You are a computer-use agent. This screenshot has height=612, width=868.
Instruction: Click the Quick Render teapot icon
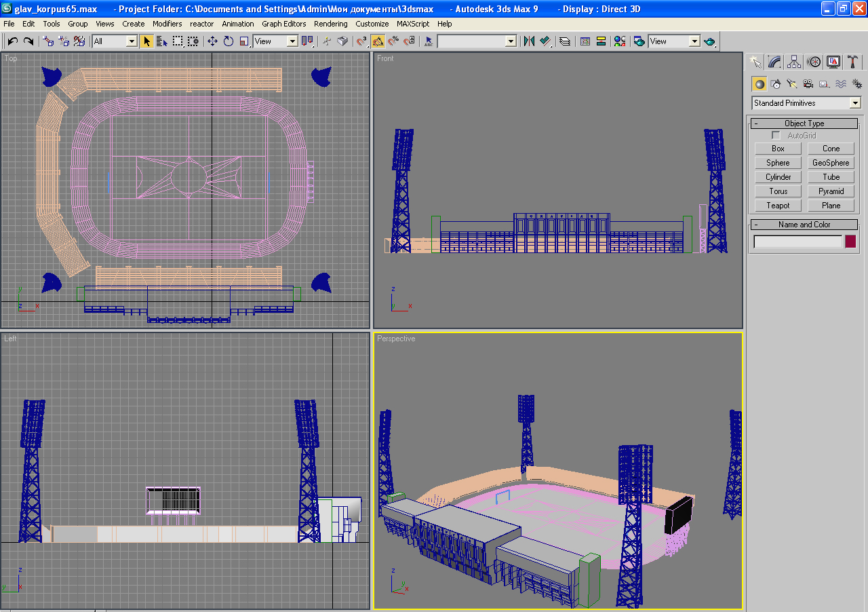pos(709,41)
